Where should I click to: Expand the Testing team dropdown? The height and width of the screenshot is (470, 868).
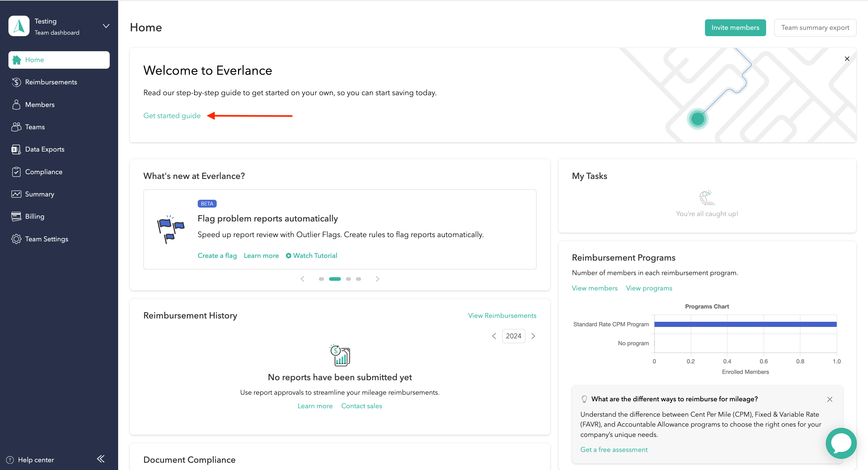pyautogui.click(x=106, y=26)
